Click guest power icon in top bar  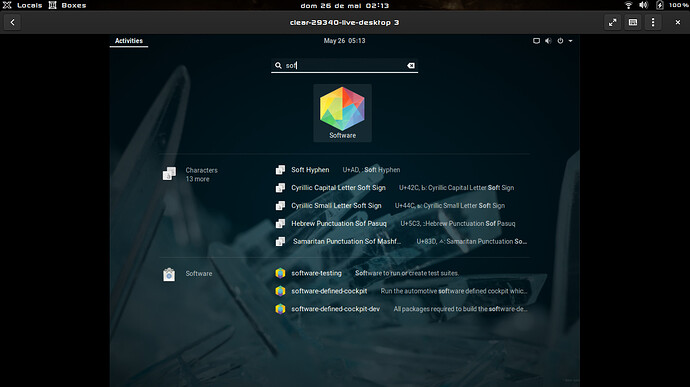(560, 41)
